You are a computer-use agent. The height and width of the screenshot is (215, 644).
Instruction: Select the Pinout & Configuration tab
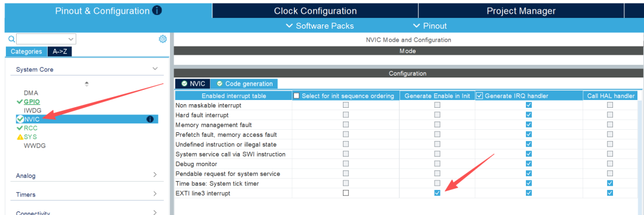point(109,11)
